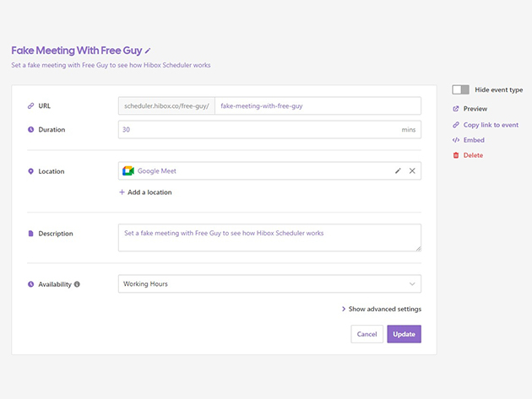Click the Availability info icon
532x399 pixels.
[x=77, y=284]
